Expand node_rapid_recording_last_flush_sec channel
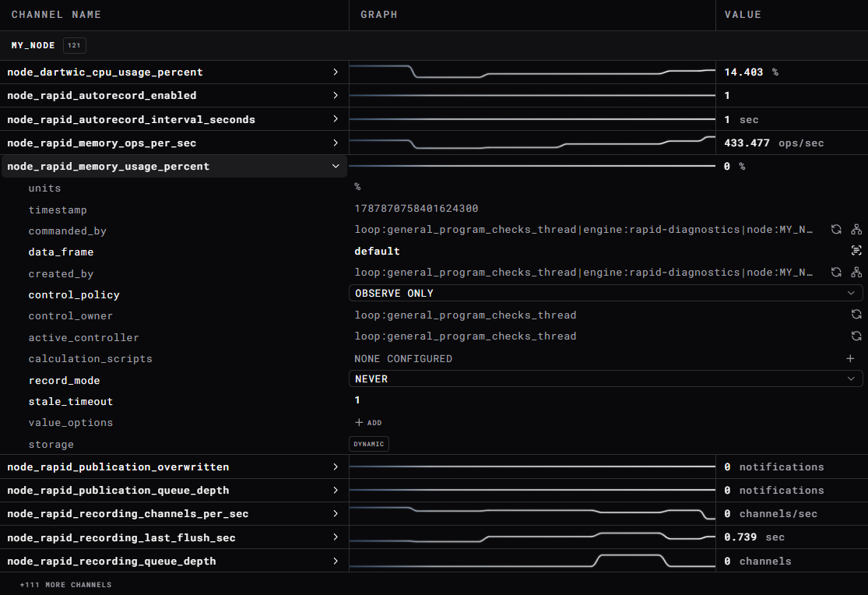 pos(336,537)
